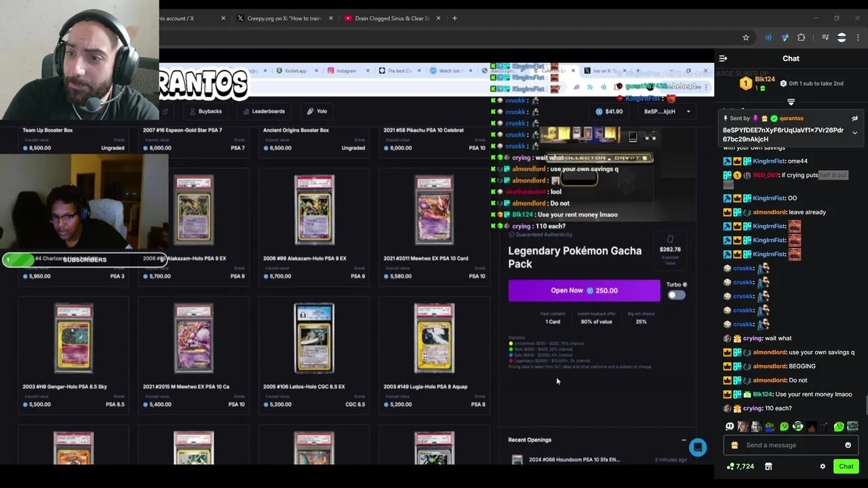Collapse the Recent Openings section
The width and height of the screenshot is (868, 488).
(684, 440)
